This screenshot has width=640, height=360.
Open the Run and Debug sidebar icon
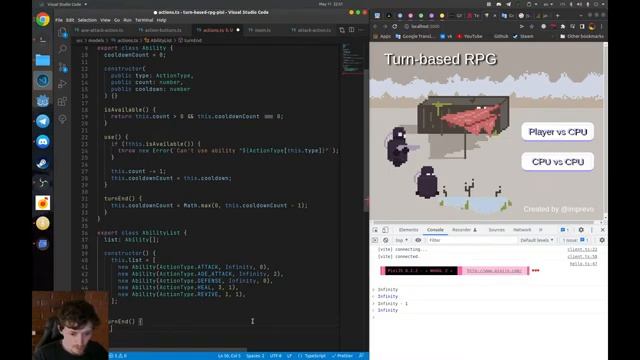click(62, 84)
